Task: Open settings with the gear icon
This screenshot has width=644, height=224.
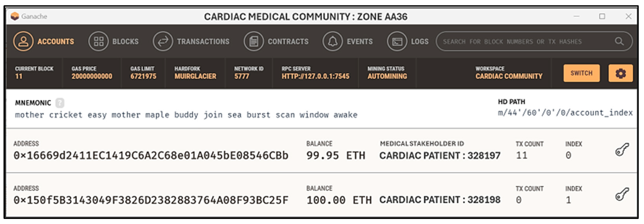Action: [621, 73]
